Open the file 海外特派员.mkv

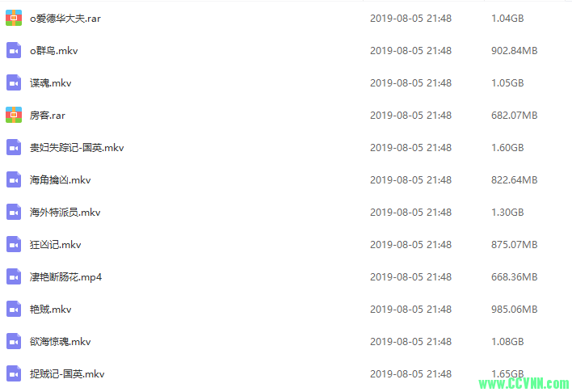65,213
